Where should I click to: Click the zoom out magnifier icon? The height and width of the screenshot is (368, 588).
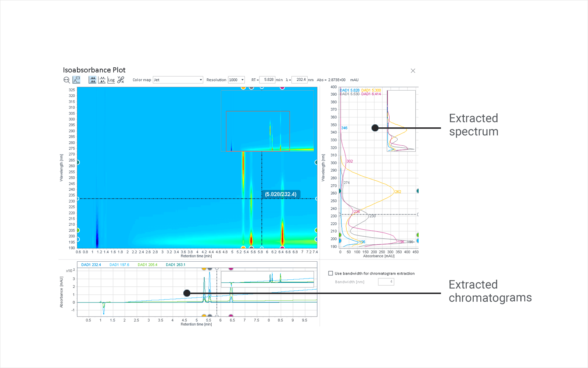pyautogui.click(x=67, y=80)
